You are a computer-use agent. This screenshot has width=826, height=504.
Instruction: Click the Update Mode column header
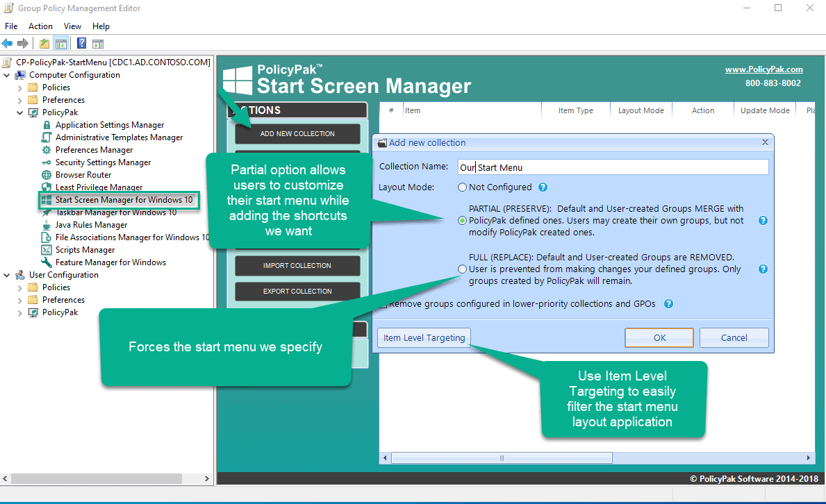click(x=765, y=110)
